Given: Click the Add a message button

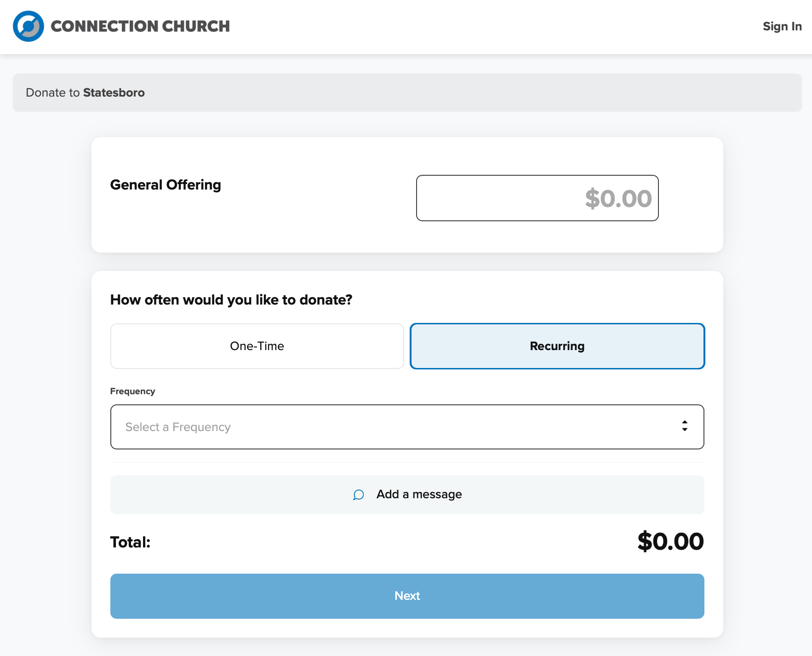Looking at the screenshot, I should 419,495.
